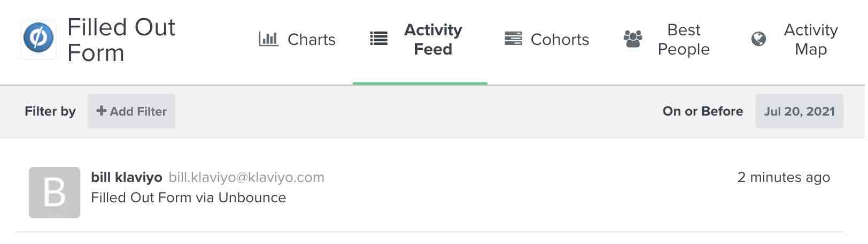The height and width of the screenshot is (244, 868).
Task: Expand the On or Before selector
Action: pos(702,111)
